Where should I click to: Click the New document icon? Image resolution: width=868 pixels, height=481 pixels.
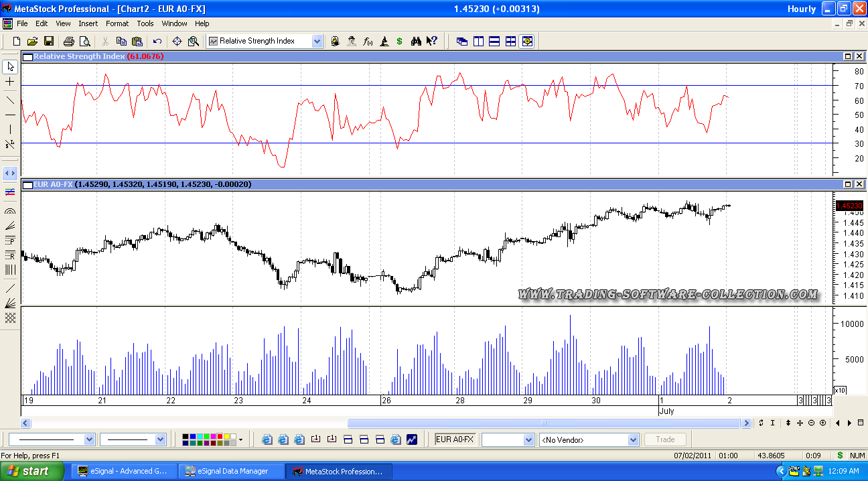tap(17, 42)
